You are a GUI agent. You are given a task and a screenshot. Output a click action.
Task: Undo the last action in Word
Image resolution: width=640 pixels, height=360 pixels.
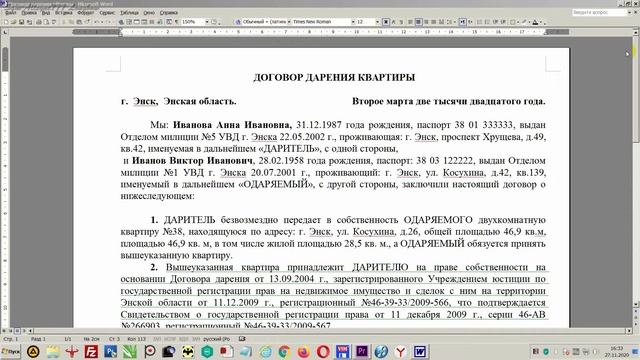[96, 22]
